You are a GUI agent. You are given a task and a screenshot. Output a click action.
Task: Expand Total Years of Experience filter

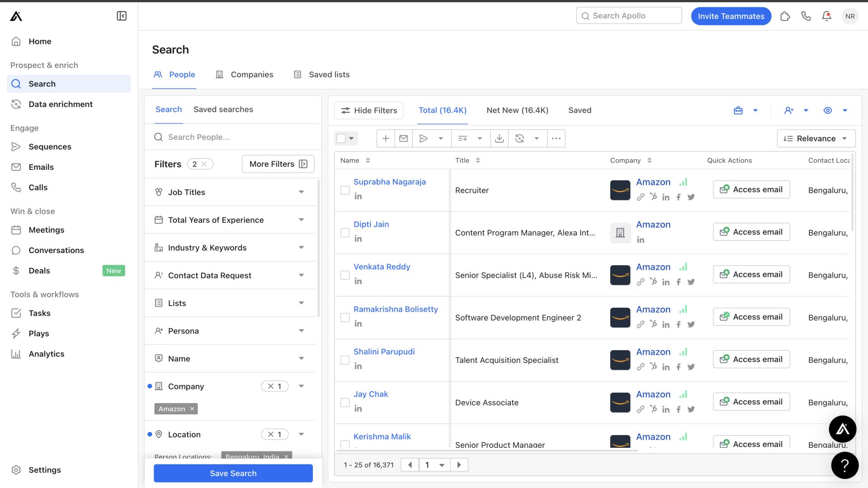tap(230, 220)
